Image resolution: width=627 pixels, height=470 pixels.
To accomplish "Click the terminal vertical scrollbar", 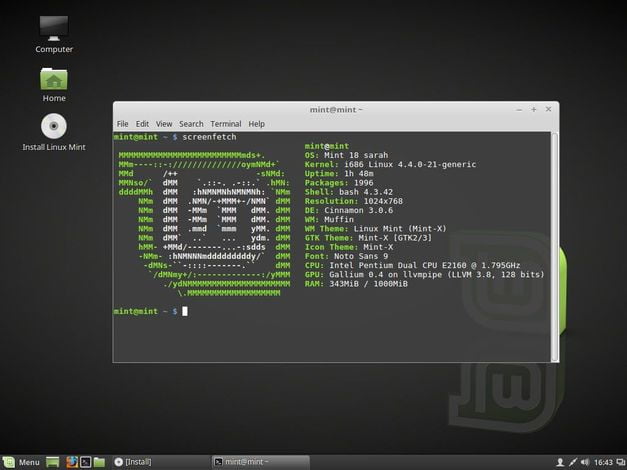I will 555,246.
